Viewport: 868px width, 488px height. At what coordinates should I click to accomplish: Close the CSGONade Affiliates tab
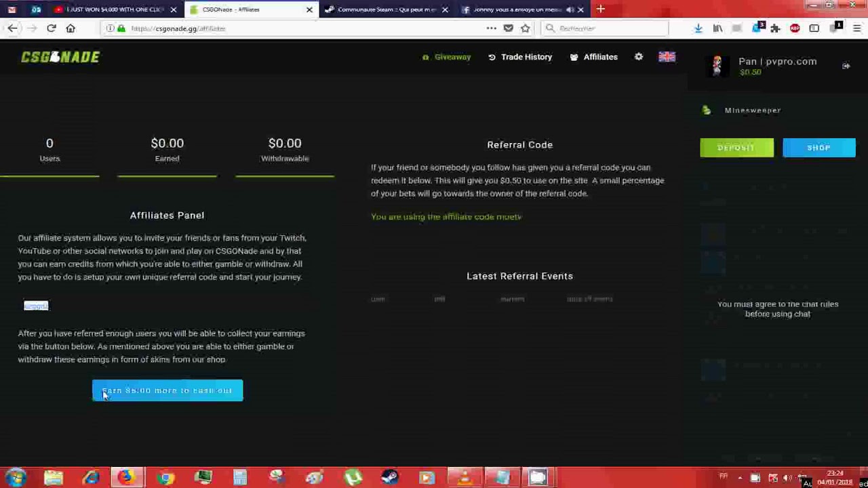click(x=309, y=9)
